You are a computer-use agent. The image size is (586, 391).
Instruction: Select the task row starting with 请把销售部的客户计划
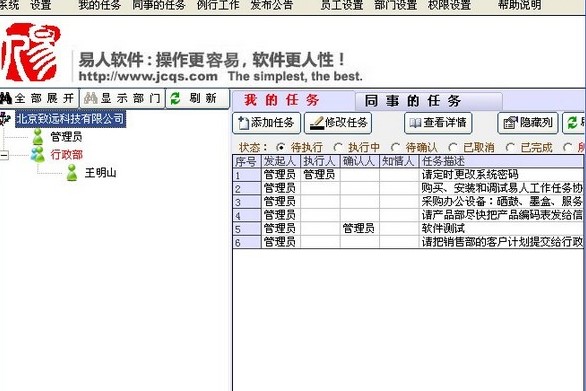[x=408, y=242]
